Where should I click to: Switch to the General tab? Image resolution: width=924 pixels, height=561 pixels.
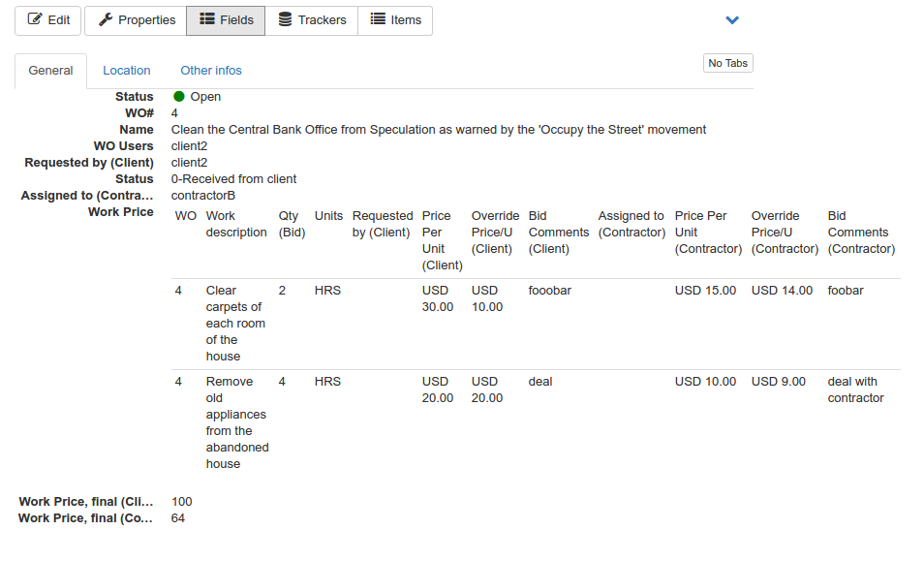pyautogui.click(x=50, y=71)
